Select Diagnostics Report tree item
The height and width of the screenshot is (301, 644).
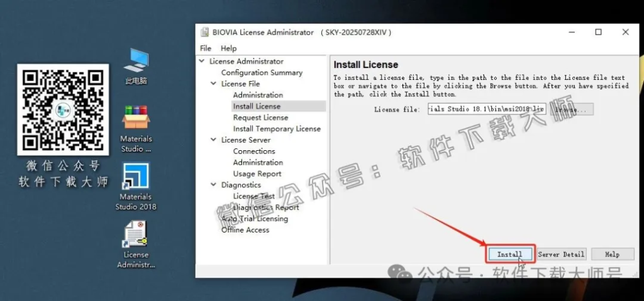pyautogui.click(x=266, y=207)
